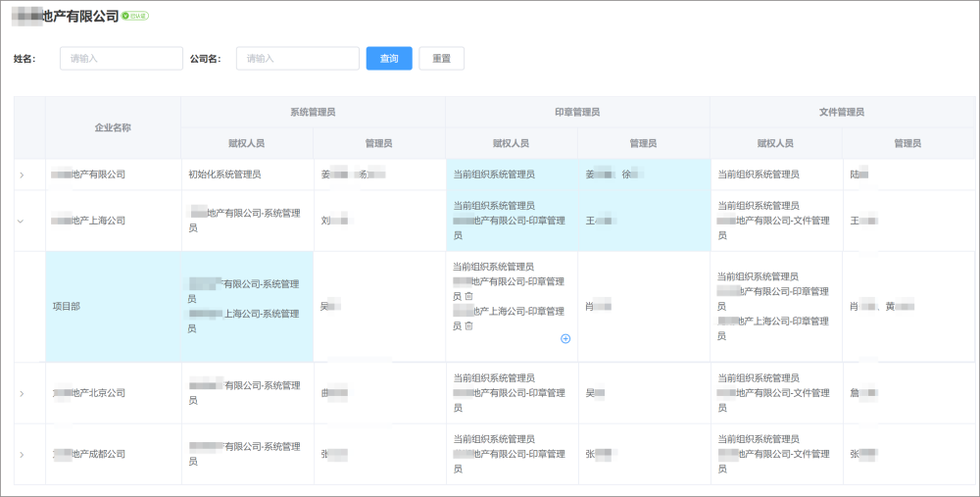Click the 重置 reset button

click(441, 58)
